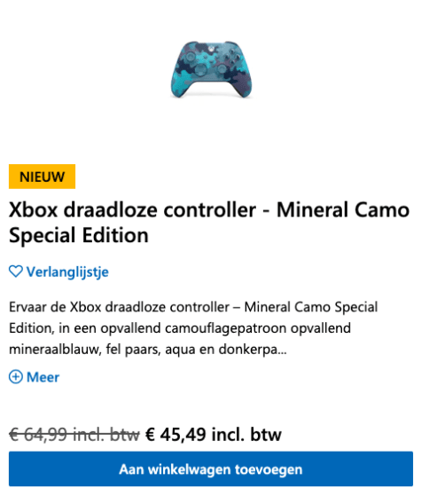The image size is (421, 504).
Task: Click the Special Edition line of the title
Action: tap(79, 235)
